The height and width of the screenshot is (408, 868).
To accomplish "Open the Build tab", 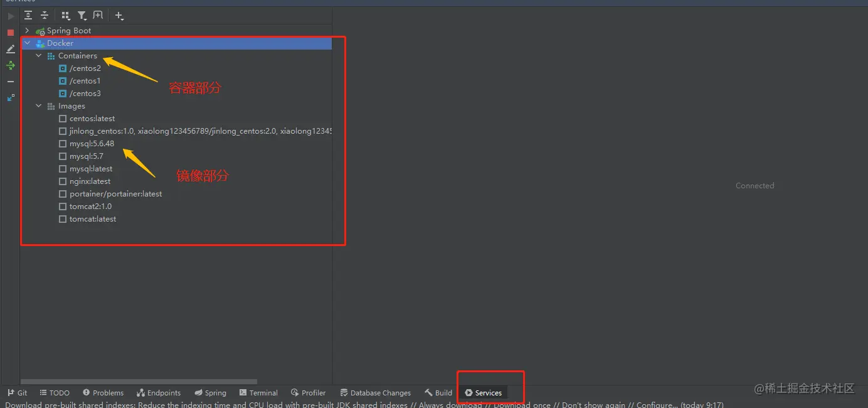I will click(438, 393).
